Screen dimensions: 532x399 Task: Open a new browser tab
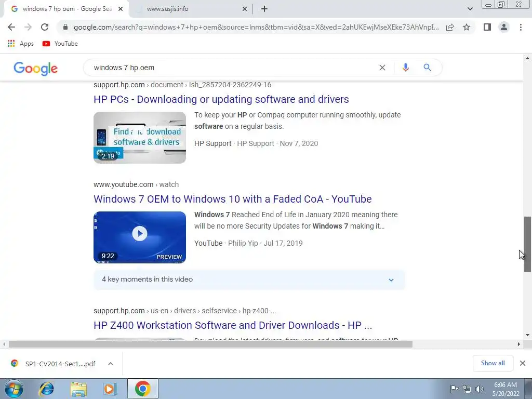click(x=264, y=9)
